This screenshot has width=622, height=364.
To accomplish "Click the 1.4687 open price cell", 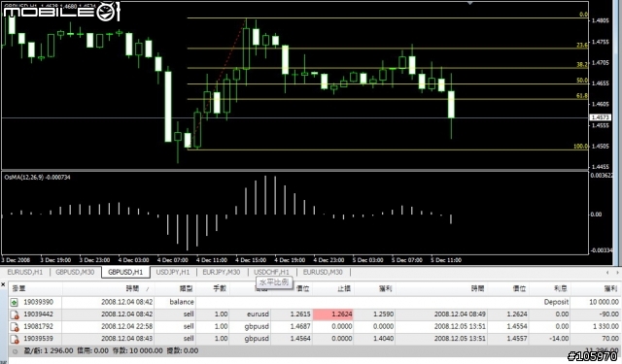I will [300, 327].
